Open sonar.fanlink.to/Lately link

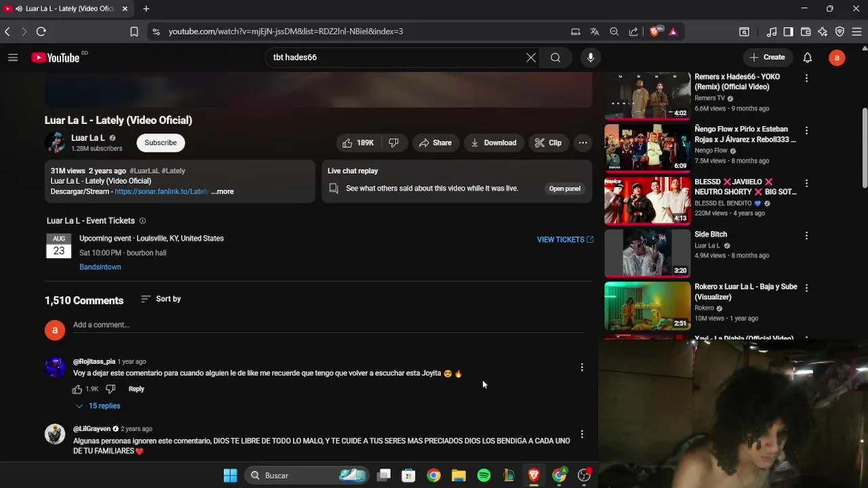161,192
